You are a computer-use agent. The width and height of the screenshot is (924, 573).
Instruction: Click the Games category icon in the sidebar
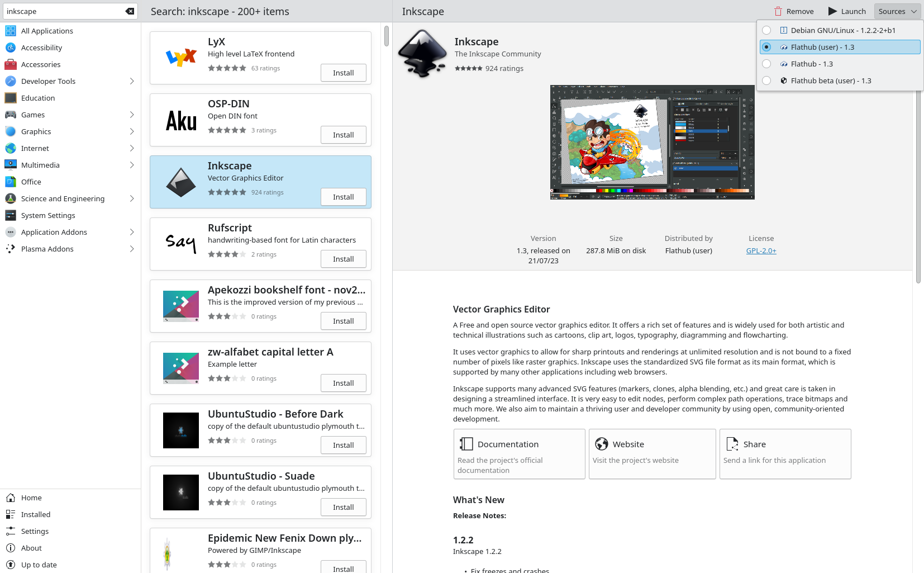11,115
